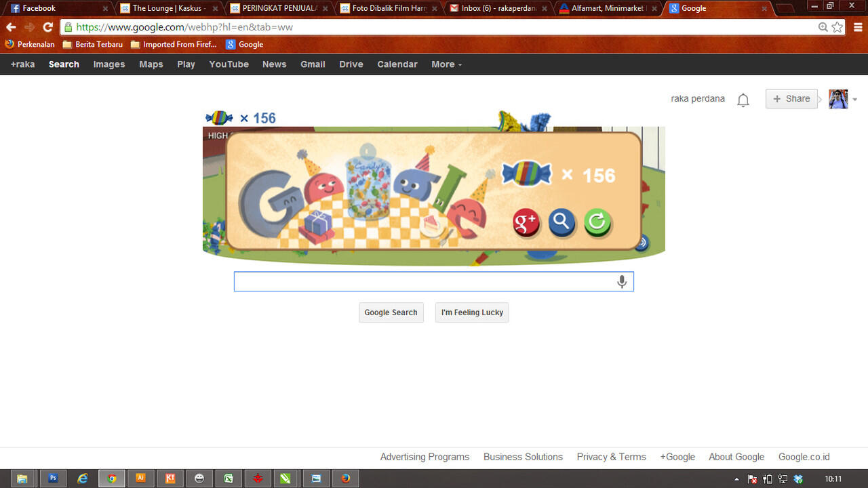Screen dimensions: 868x488
Task: Open the orange K taskbar icon
Action: (x=170, y=479)
